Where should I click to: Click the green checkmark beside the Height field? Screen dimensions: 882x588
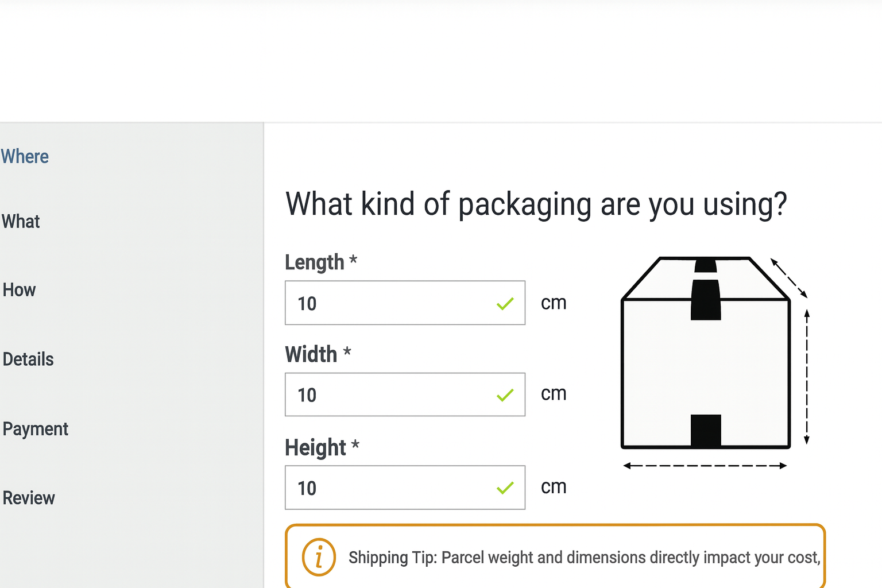click(x=505, y=488)
